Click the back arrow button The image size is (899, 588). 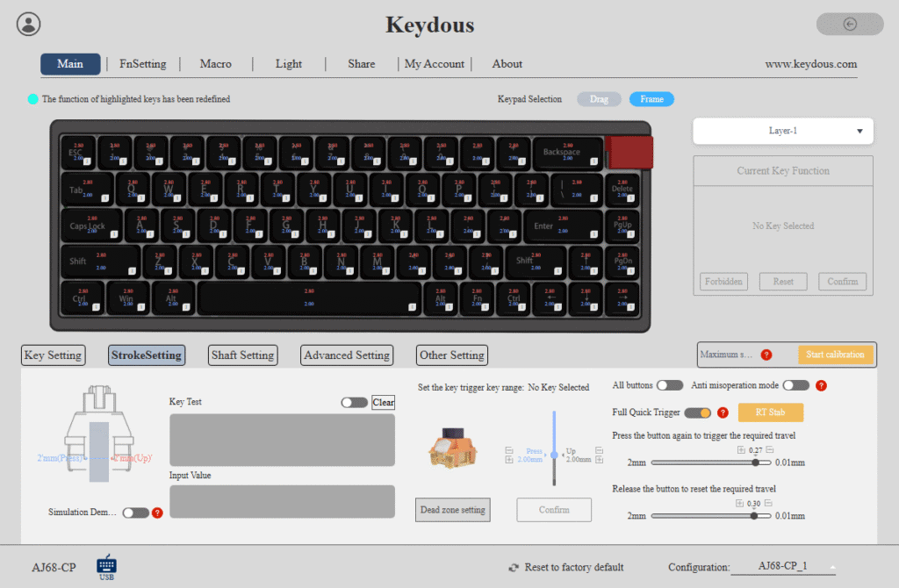[850, 24]
